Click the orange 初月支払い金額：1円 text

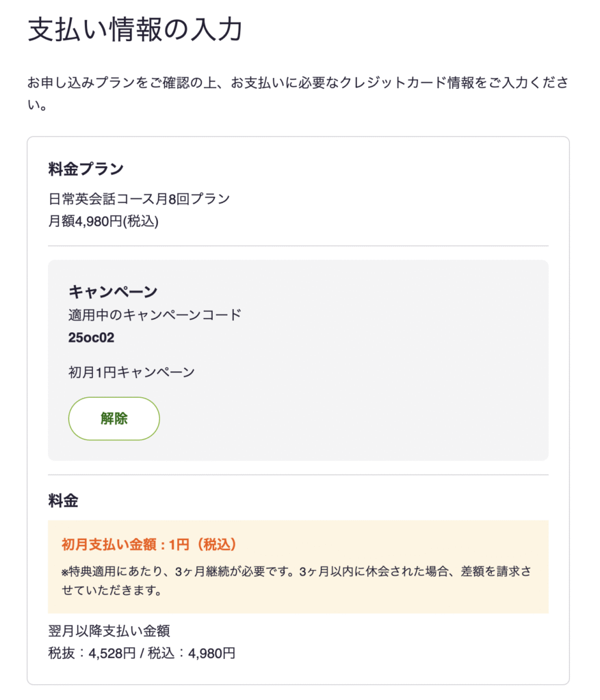[x=148, y=544]
